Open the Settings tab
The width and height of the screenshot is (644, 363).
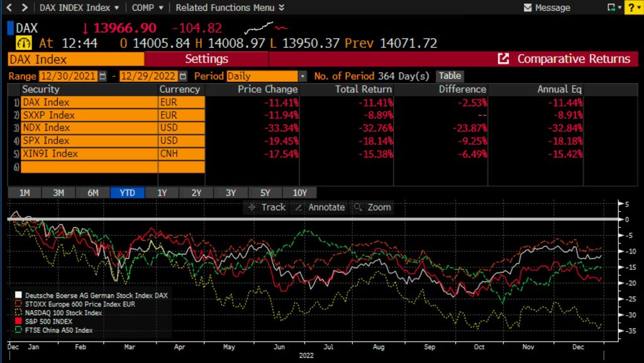(206, 59)
